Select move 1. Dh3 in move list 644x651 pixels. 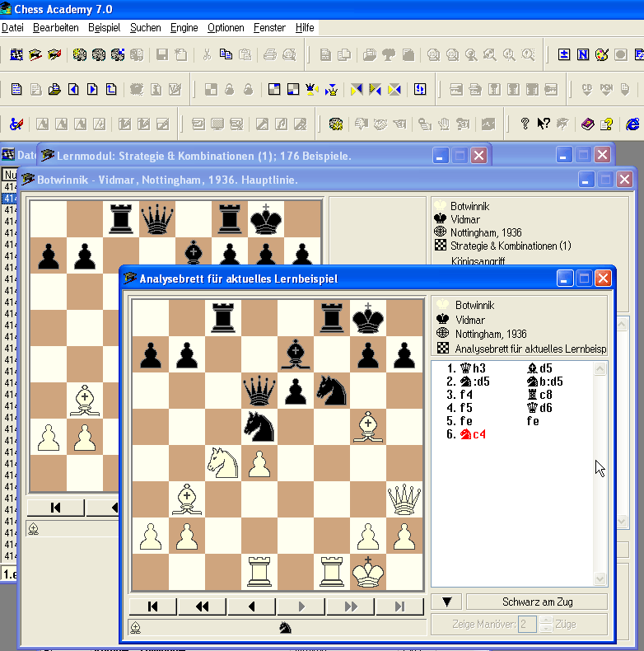pyautogui.click(x=473, y=368)
